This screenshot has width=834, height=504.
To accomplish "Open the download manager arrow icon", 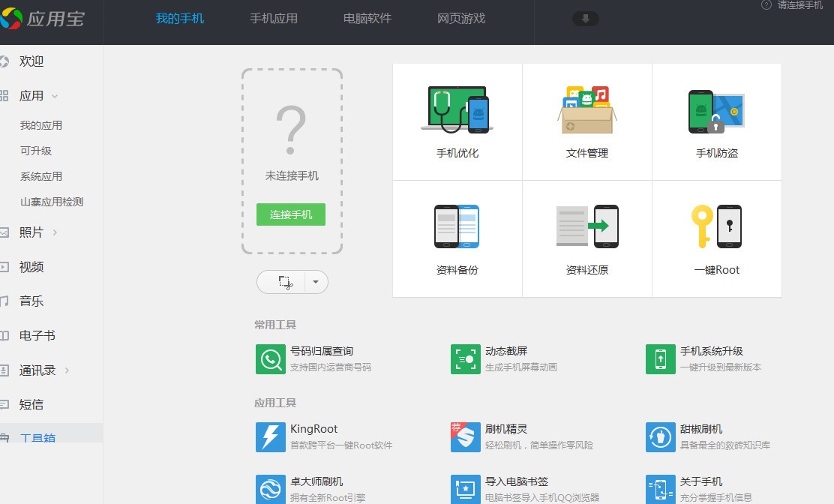I will tap(586, 19).
